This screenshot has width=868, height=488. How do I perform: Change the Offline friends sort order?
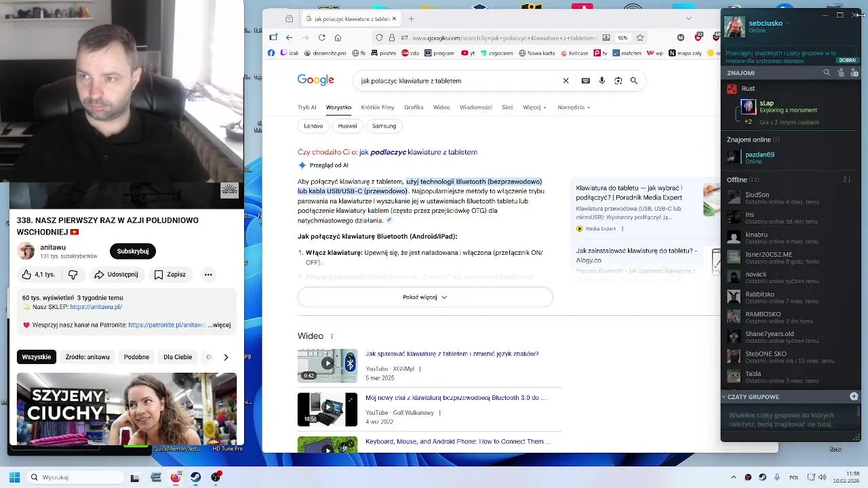pos(846,180)
